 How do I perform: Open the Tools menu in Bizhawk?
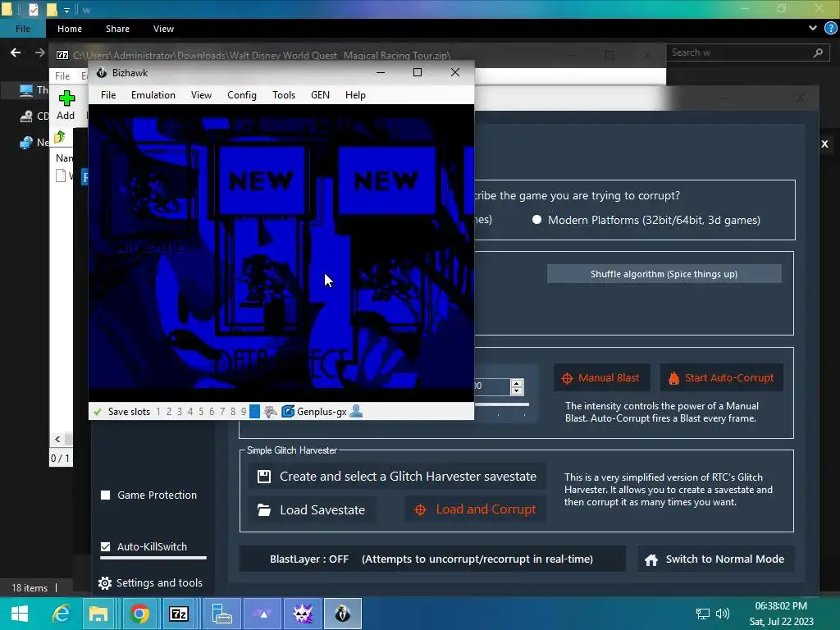pos(283,95)
